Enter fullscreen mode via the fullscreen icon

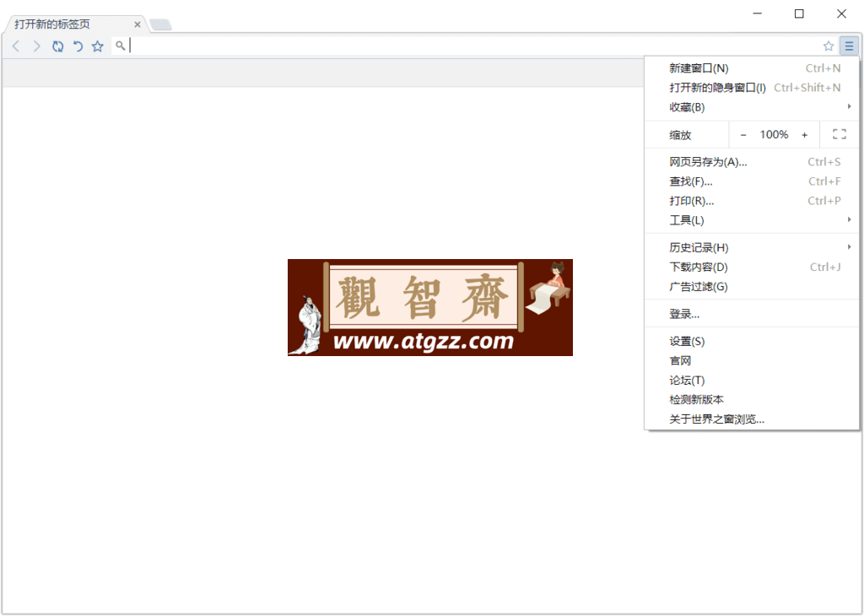click(x=840, y=134)
